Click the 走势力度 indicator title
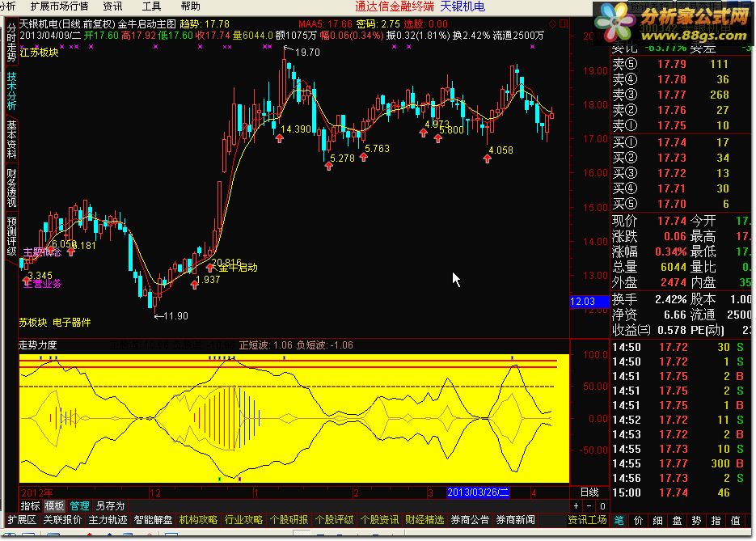Image resolution: width=756 pixels, height=541 pixels. [x=38, y=344]
